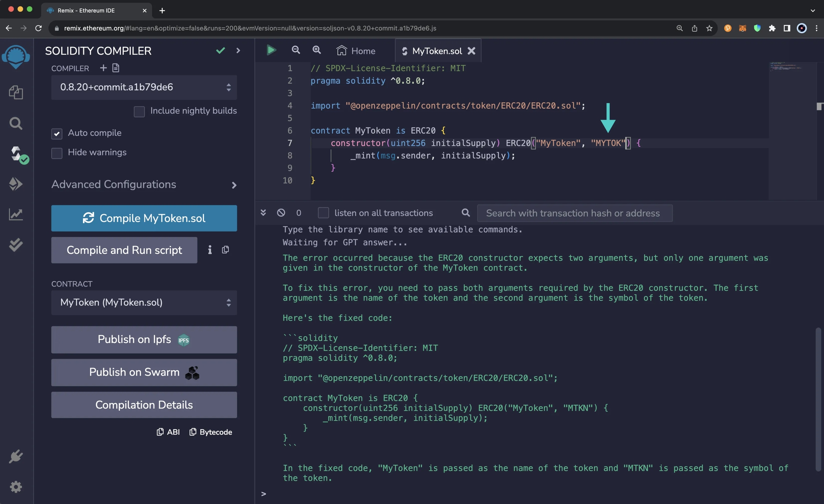Image resolution: width=824 pixels, height=504 pixels.
Task: Open the Deploy & Run Transactions icon
Action: [16, 184]
